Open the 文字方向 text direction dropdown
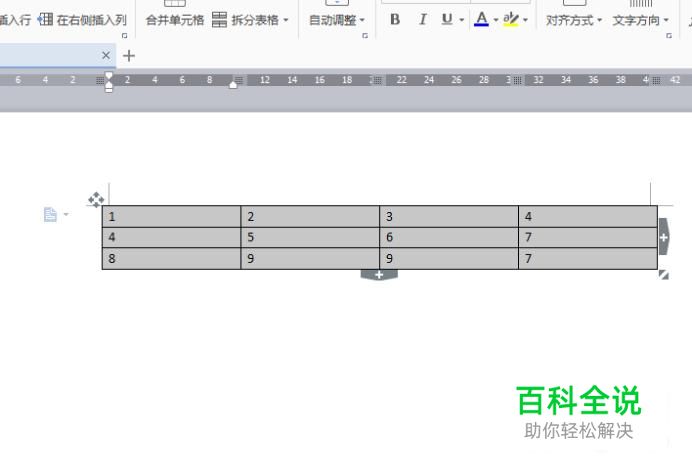Viewport: 692px width, 475px height. (x=640, y=20)
